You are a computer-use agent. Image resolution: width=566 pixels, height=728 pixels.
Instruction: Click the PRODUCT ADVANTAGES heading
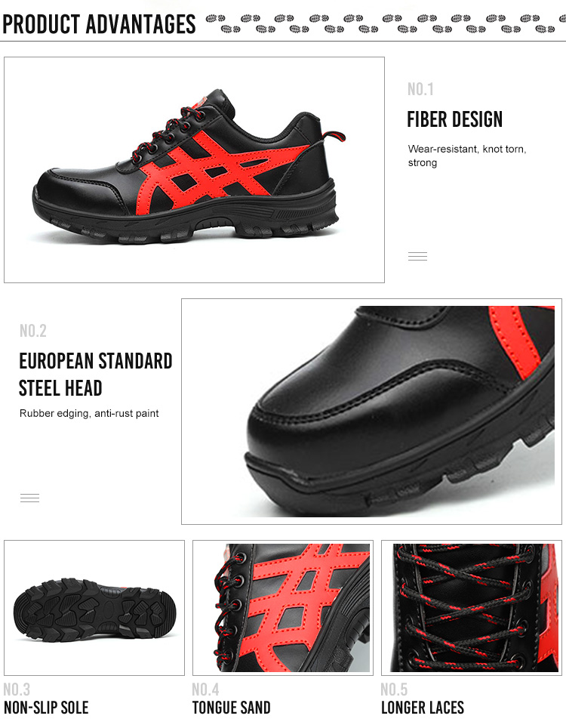point(99,24)
